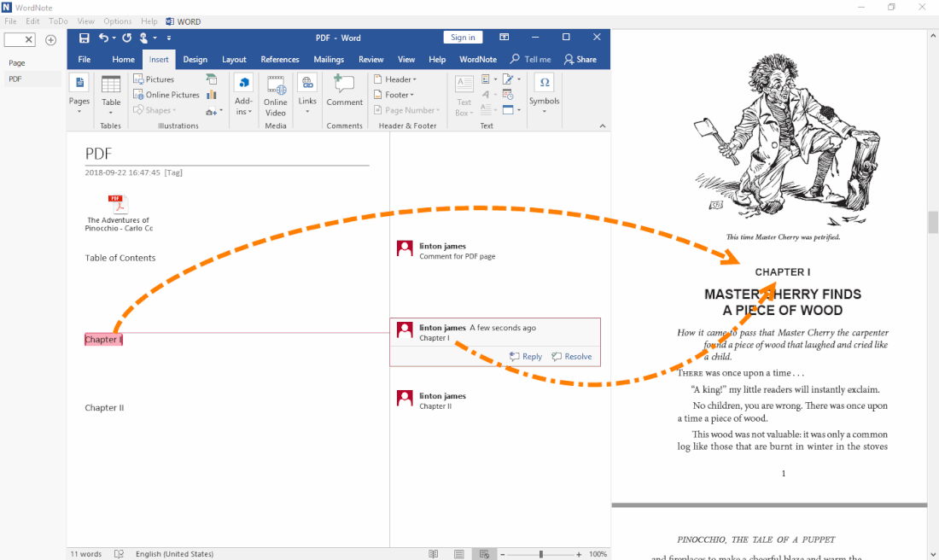The width and height of the screenshot is (939, 560).
Task: Click the Chapter II text in the document
Action: [104, 408]
